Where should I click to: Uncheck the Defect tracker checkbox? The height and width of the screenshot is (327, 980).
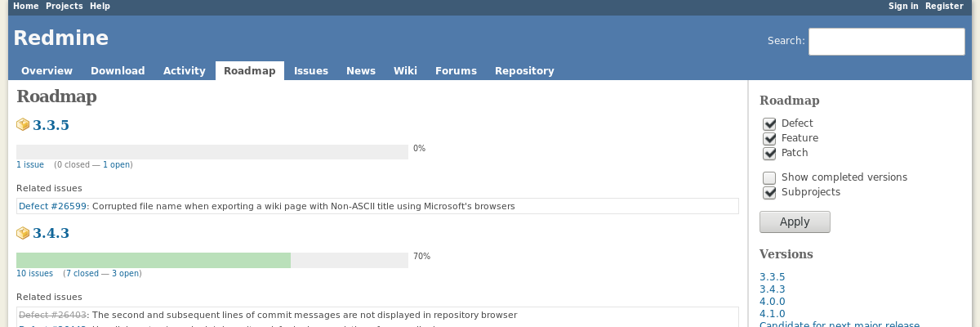pyautogui.click(x=769, y=123)
